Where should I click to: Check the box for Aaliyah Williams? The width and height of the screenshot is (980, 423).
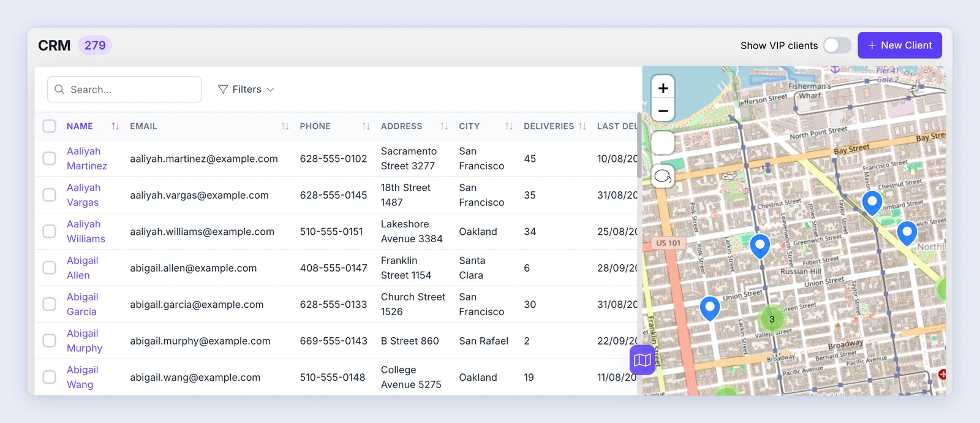point(49,231)
